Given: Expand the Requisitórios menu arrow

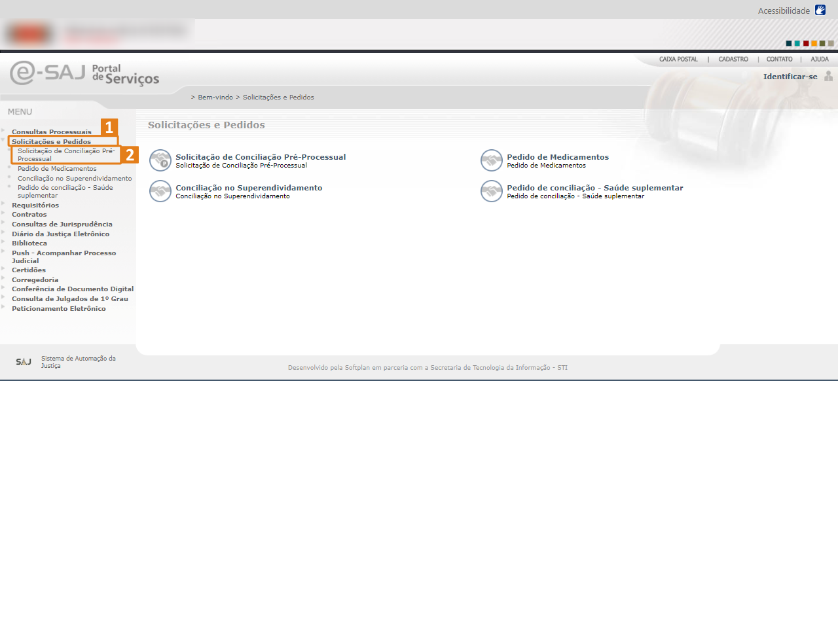Looking at the screenshot, I should pyautogui.click(x=3, y=204).
